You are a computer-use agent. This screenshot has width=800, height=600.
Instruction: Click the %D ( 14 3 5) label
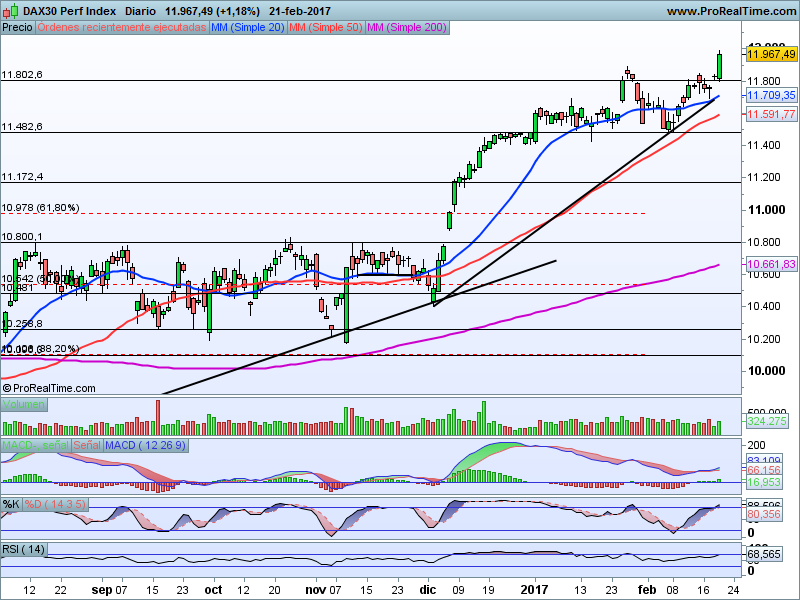(55, 505)
